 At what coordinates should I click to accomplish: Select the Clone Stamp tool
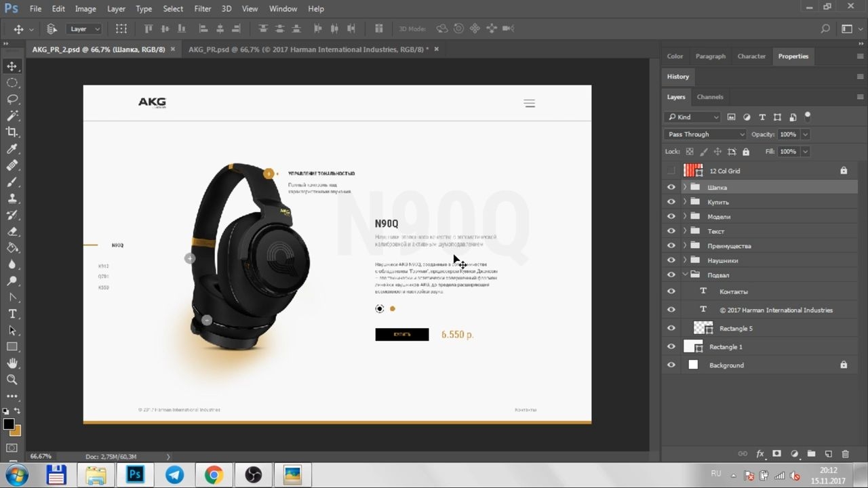12,199
